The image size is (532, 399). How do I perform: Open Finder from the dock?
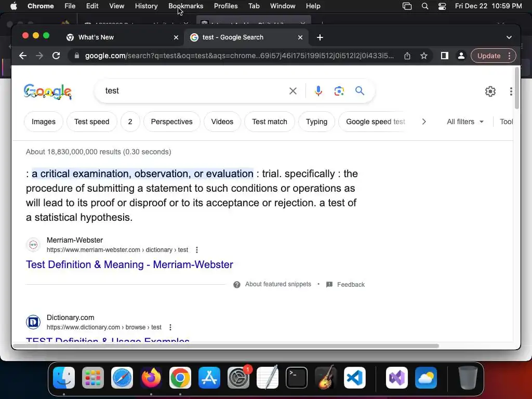tap(64, 378)
